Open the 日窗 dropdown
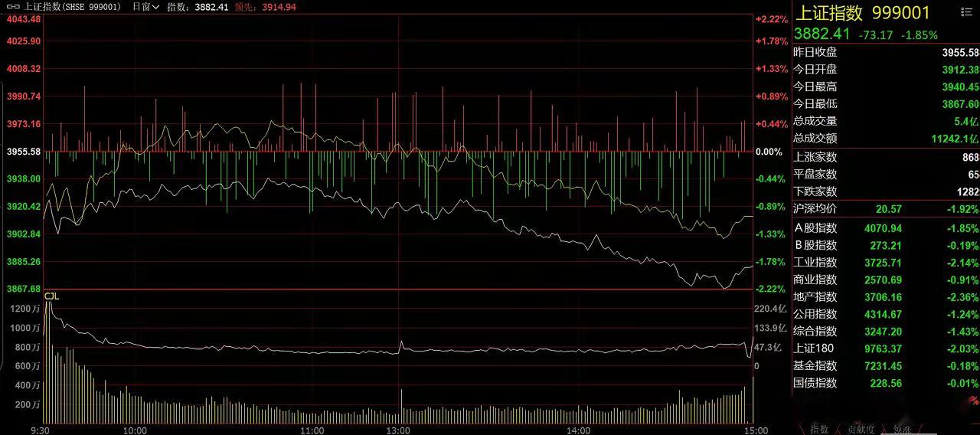980x435 pixels. pos(145,6)
